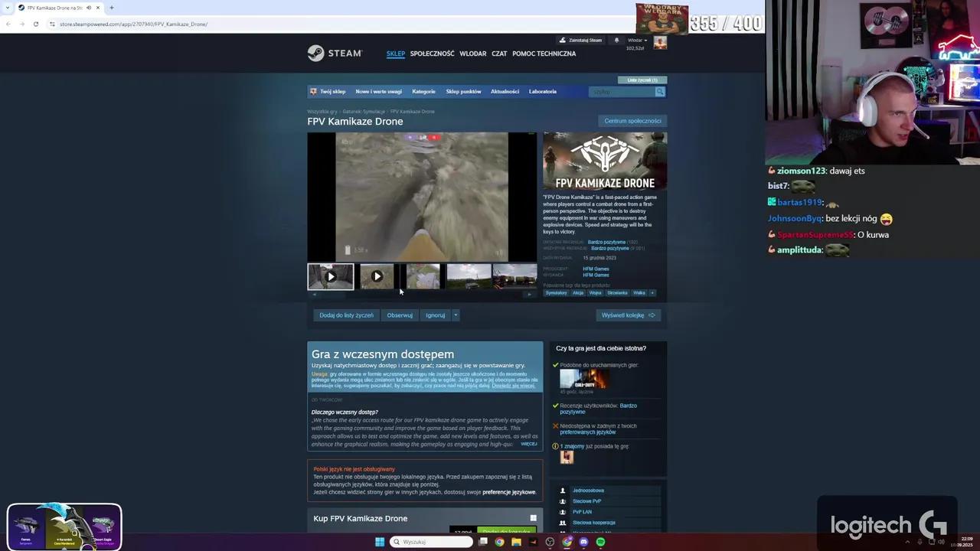The width and height of the screenshot is (980, 551).
Task: Open HFM Games producer link
Action: point(596,269)
